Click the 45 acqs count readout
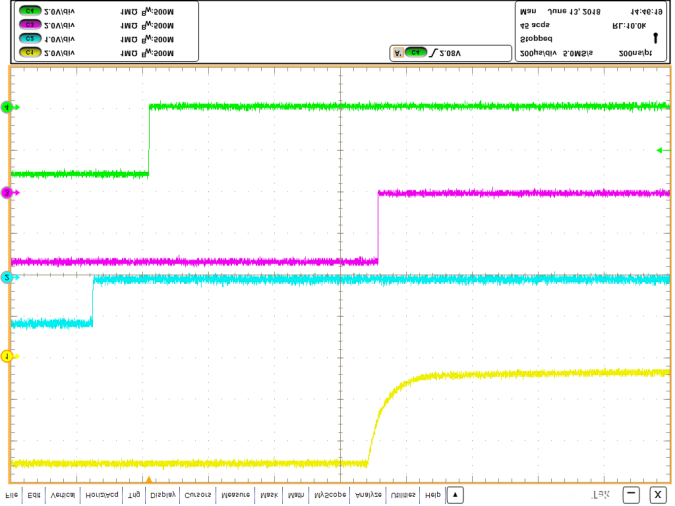The height and width of the screenshot is (506, 675). pos(535,25)
